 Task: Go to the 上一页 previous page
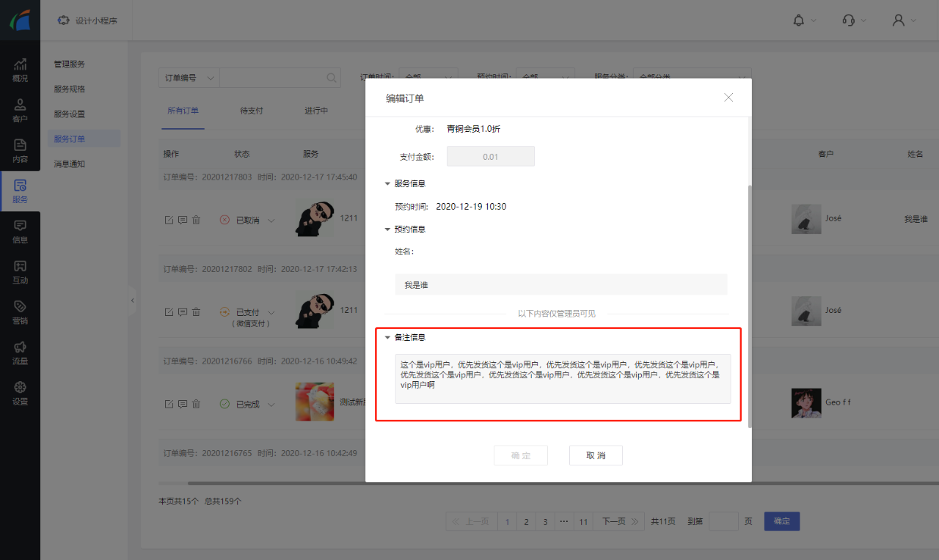(470, 521)
